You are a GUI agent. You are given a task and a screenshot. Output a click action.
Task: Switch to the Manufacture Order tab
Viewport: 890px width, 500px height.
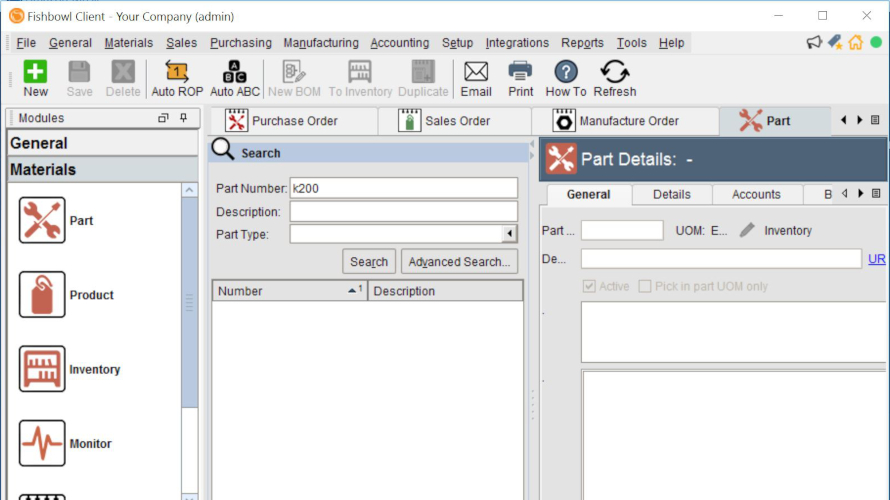click(625, 121)
